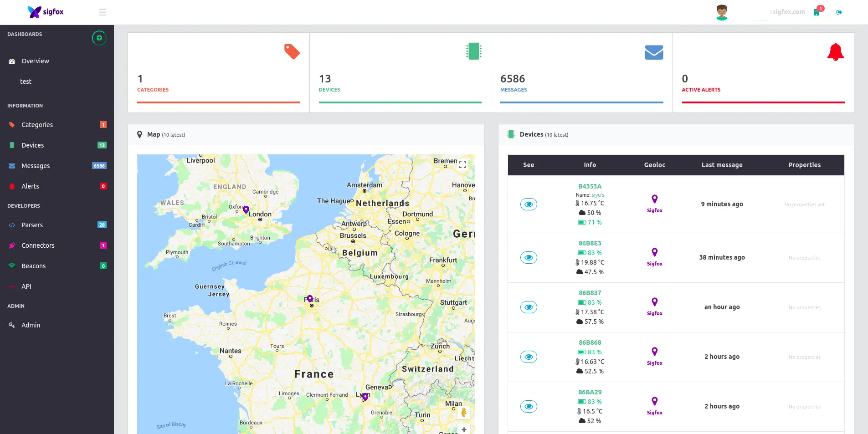Collapse the sidebar with the hamburger toggle
This screenshot has width=868, height=434.
[x=103, y=12]
